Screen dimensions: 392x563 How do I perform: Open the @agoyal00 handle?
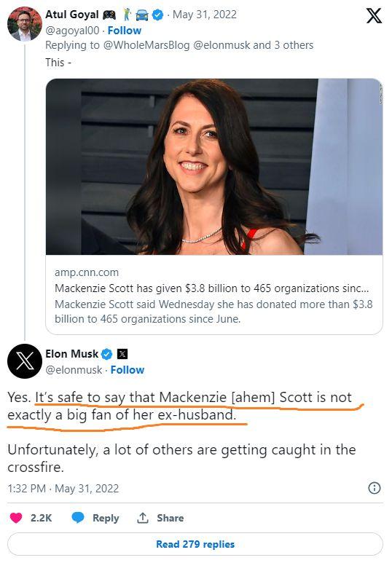tap(72, 31)
